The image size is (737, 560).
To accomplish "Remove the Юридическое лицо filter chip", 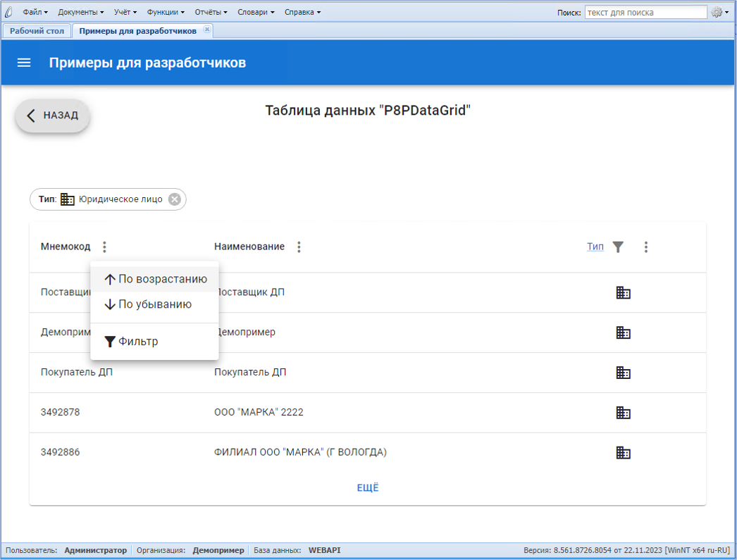I will [174, 199].
